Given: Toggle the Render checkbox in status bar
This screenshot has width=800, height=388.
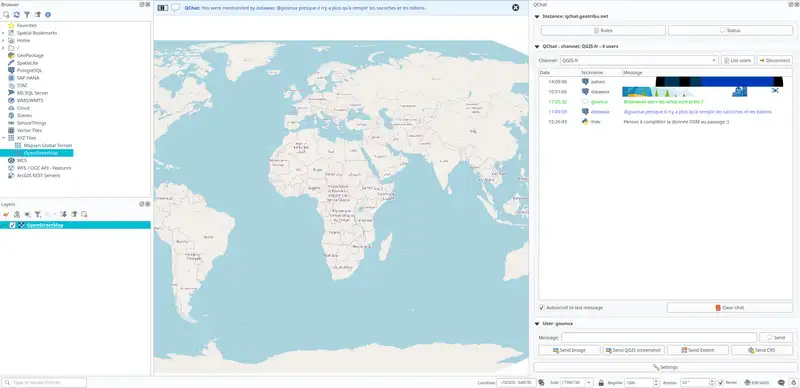Looking at the screenshot, I should tap(721, 382).
